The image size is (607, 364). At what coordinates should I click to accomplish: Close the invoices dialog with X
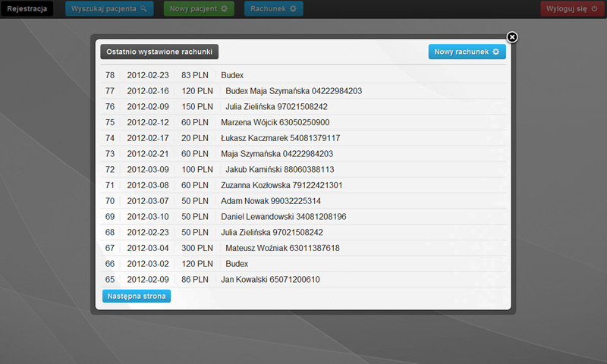[511, 37]
